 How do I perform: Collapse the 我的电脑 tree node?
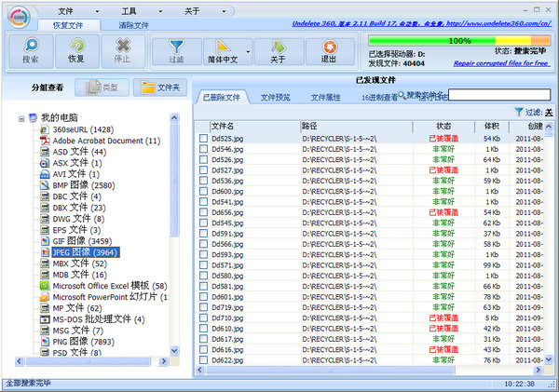[21, 118]
